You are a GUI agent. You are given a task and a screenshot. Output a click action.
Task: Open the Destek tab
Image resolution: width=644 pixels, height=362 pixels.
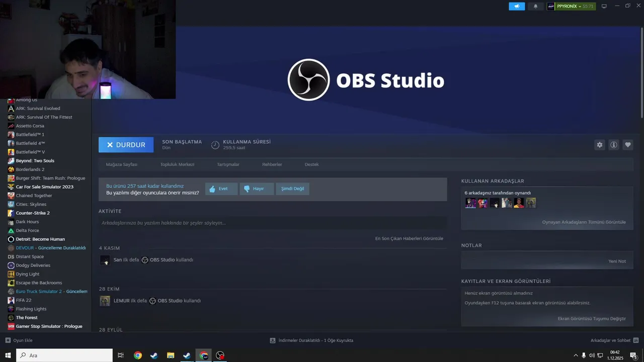311,164
